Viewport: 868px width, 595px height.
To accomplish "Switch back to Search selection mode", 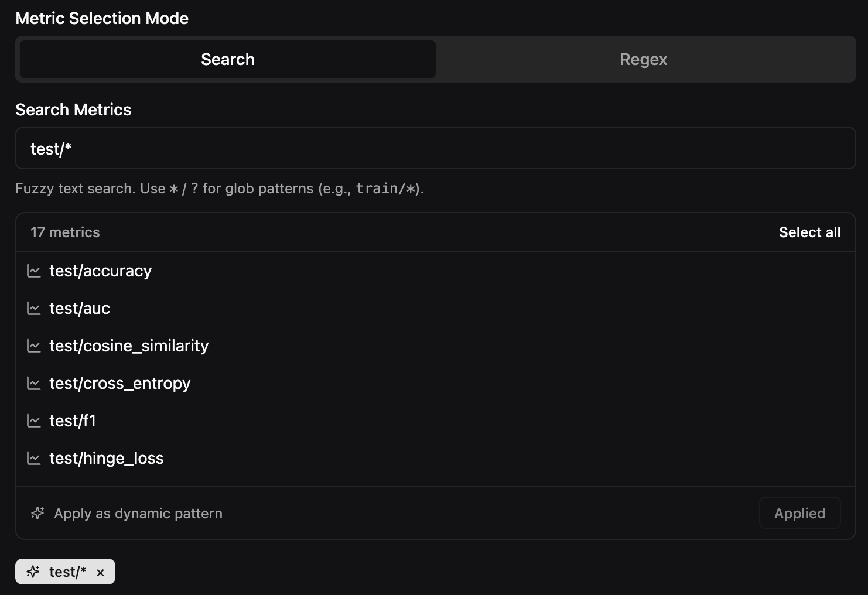I will coord(227,59).
